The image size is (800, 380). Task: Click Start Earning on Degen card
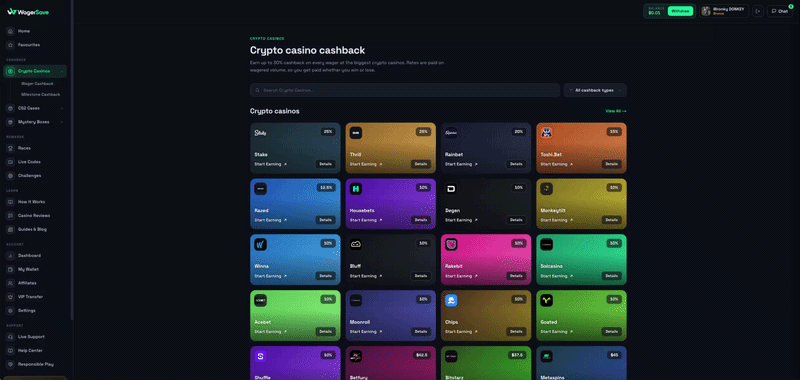(x=461, y=220)
